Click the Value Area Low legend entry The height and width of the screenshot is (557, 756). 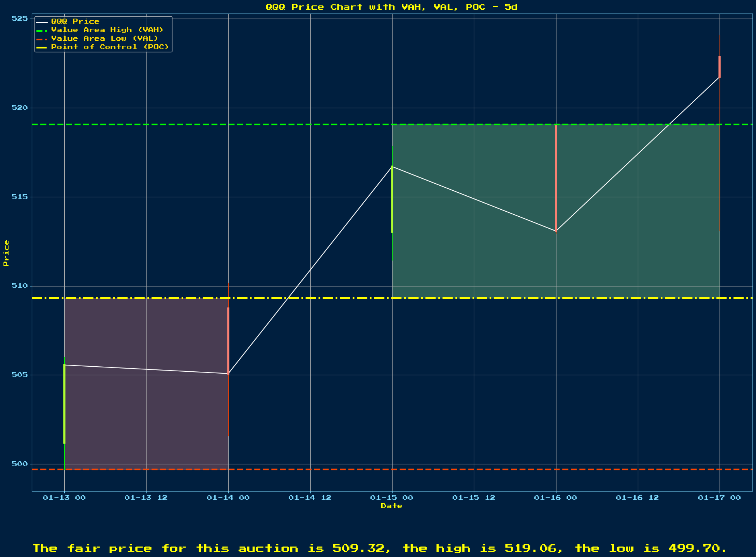(x=104, y=38)
